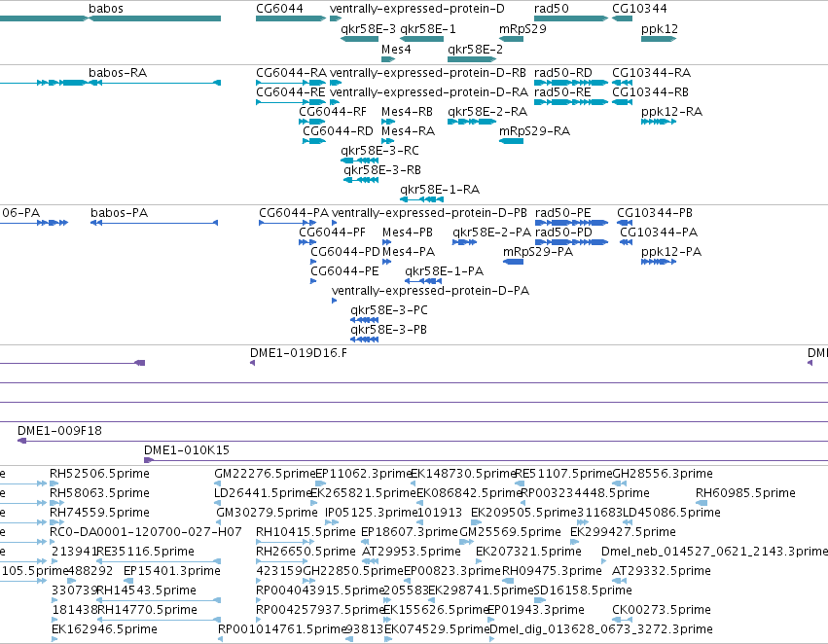Select the rad50 gene label

[552, 9]
